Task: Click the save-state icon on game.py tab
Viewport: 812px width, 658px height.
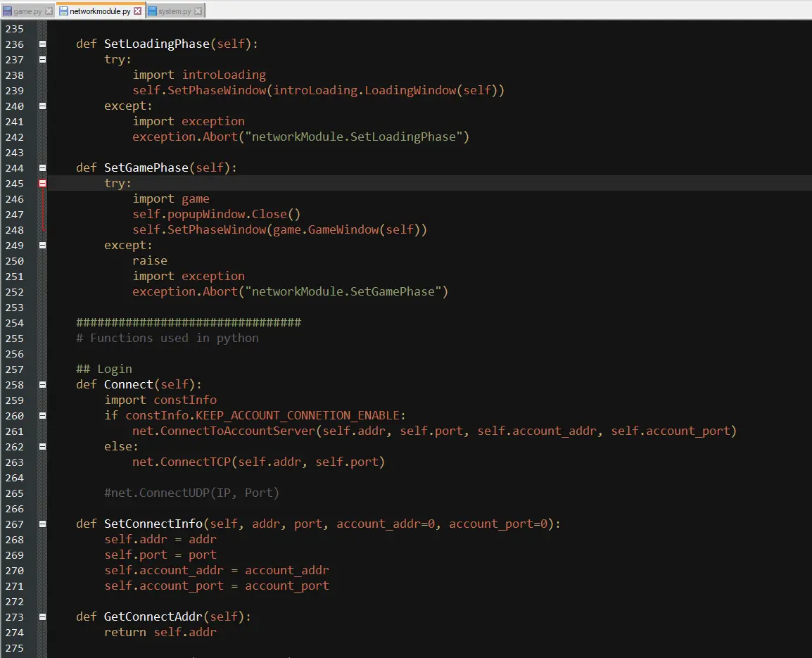Action: coord(8,11)
